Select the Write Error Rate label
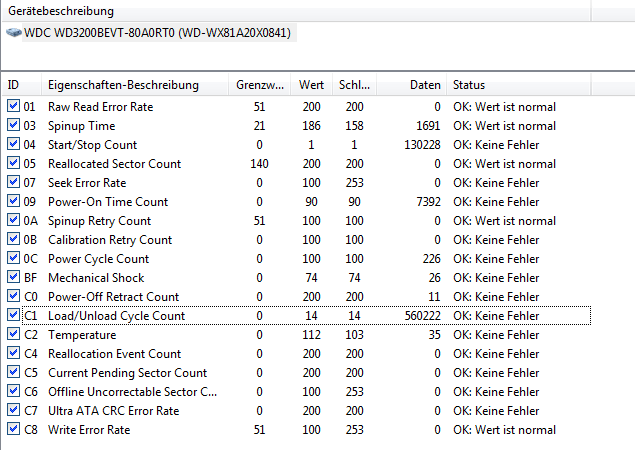Image resolution: width=635 pixels, height=450 pixels. pyautogui.click(x=89, y=430)
